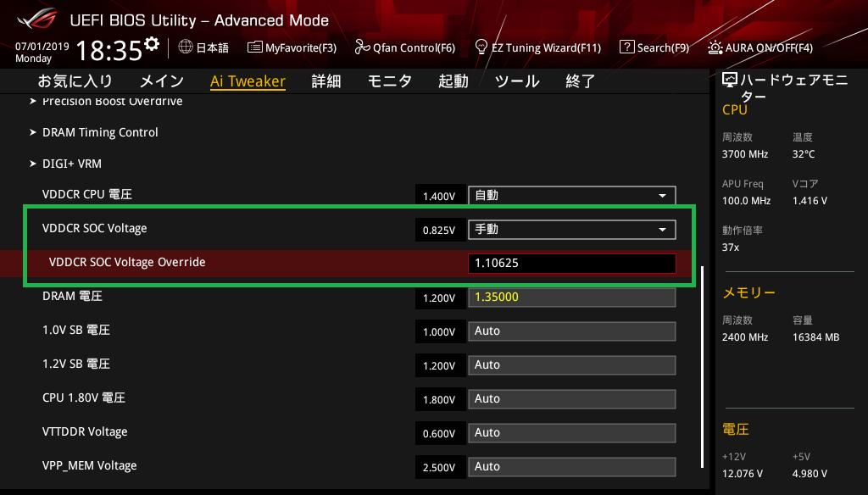Expand Precision Boost Overdrive submenu

click(x=106, y=101)
